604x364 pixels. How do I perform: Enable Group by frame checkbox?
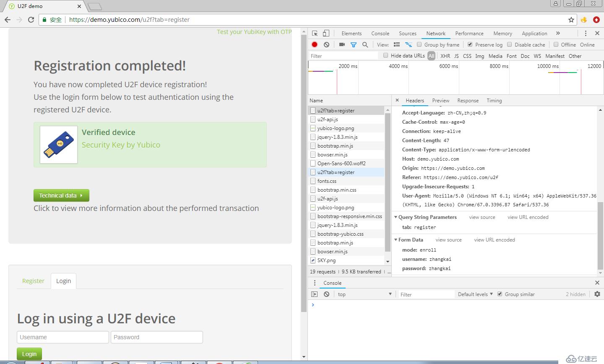(x=419, y=44)
